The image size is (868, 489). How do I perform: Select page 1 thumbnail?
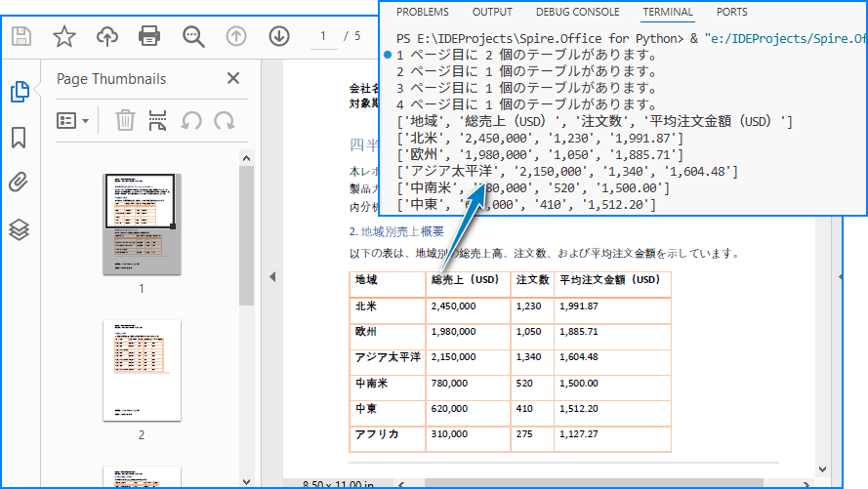(x=142, y=224)
